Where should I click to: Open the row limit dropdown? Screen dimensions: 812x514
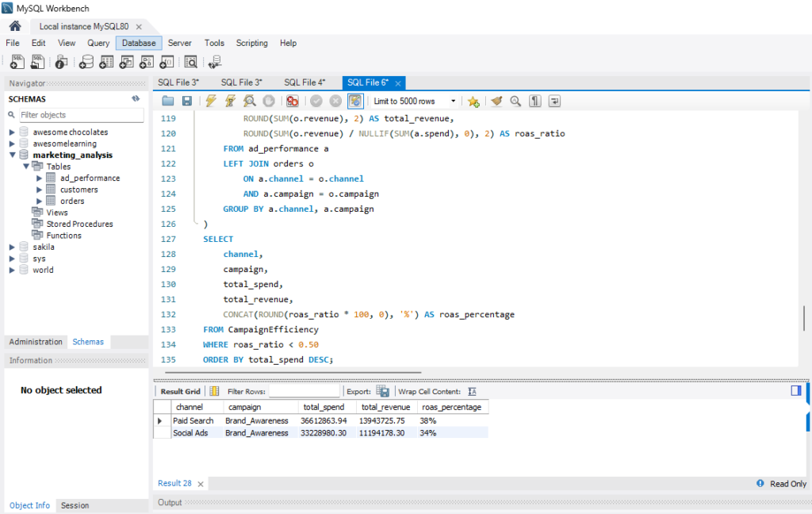[453, 101]
